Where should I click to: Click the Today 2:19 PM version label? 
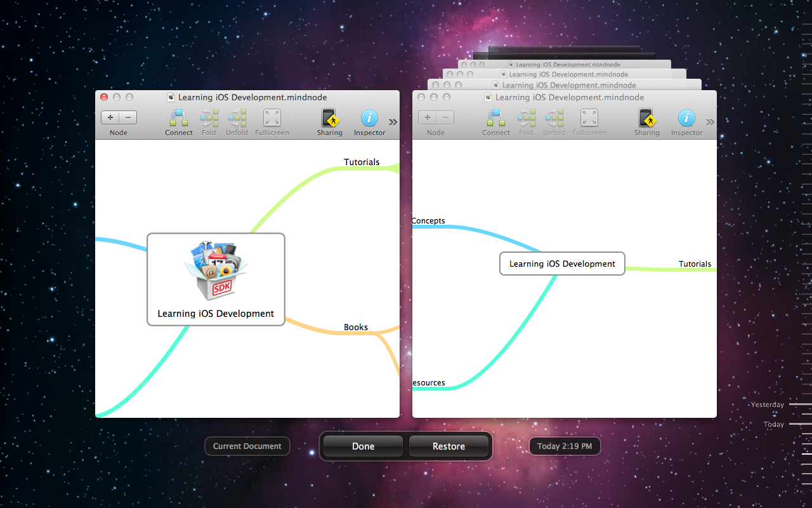point(565,446)
